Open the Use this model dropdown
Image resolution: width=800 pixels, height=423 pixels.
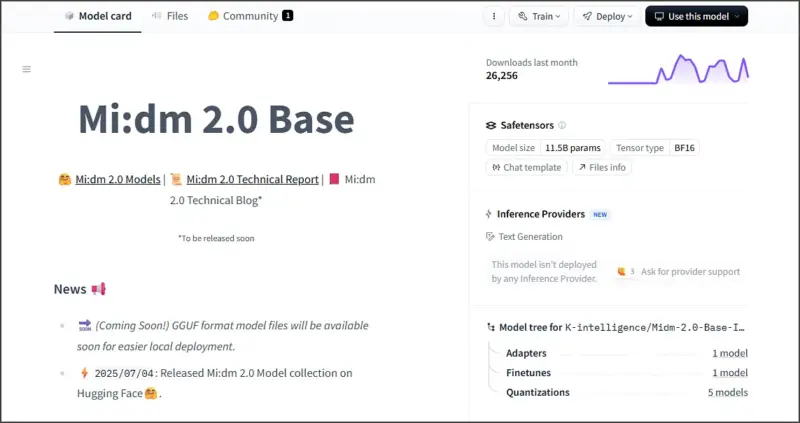tap(696, 16)
